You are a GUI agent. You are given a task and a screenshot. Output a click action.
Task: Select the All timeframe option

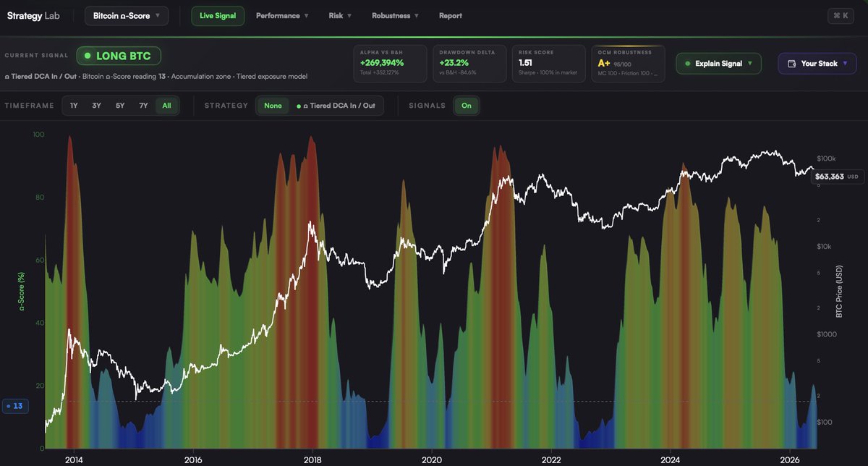166,106
